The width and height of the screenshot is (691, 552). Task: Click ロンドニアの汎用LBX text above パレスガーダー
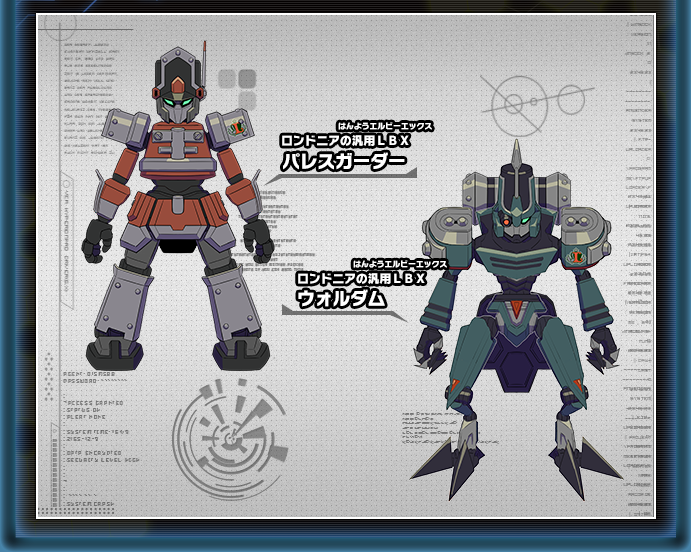345,141
